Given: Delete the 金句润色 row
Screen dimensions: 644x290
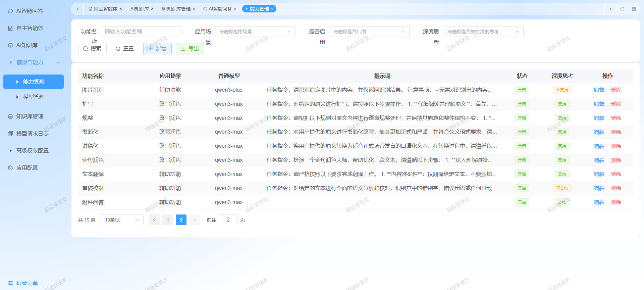Looking at the screenshot, I should tap(616, 160).
